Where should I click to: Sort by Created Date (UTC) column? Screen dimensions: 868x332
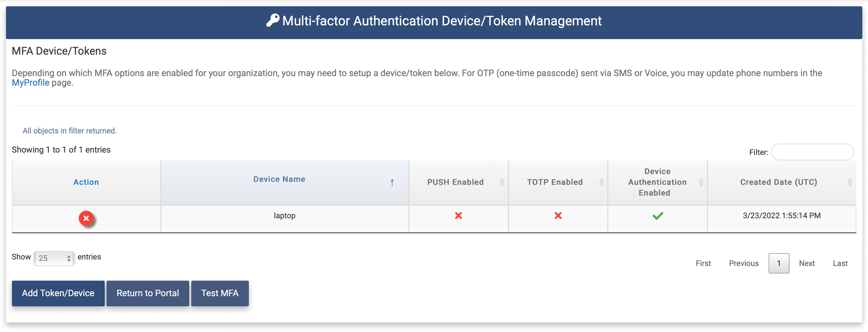[x=850, y=182]
